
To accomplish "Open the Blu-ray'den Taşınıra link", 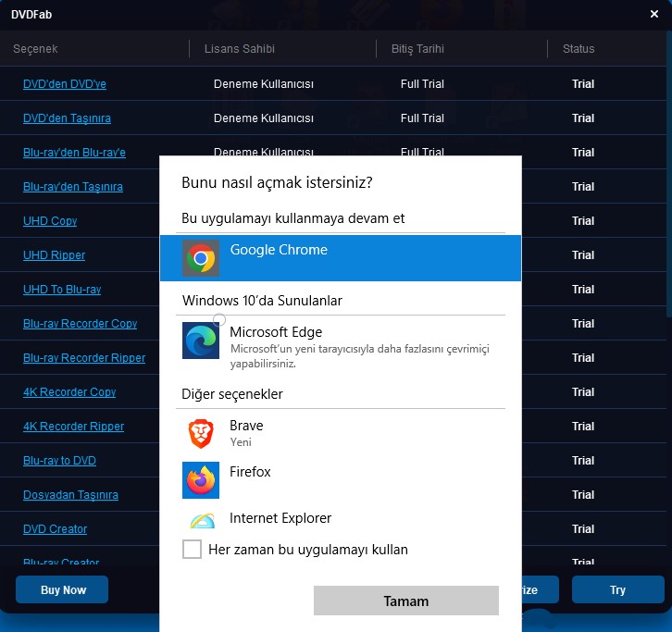I will 73,187.
